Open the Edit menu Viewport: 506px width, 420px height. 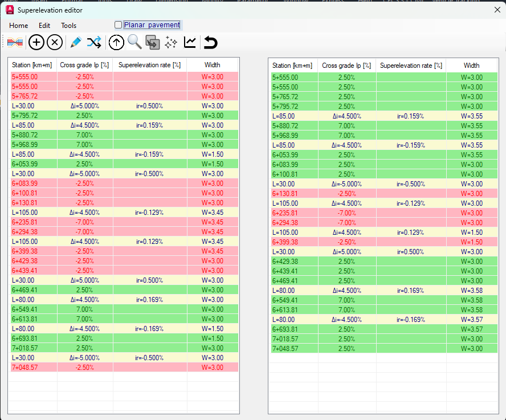(x=44, y=26)
